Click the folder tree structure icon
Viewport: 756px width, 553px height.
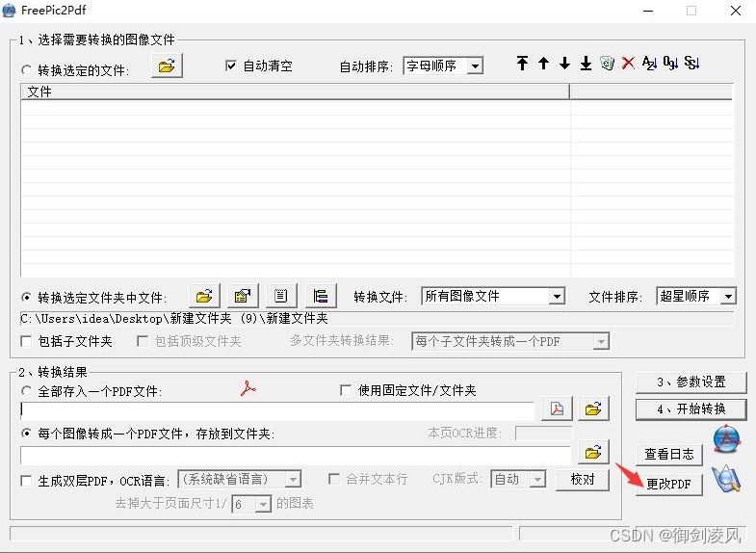click(321, 296)
